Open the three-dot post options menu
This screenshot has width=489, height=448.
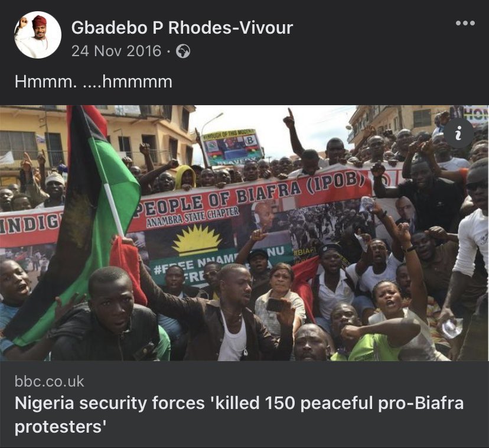(x=465, y=23)
